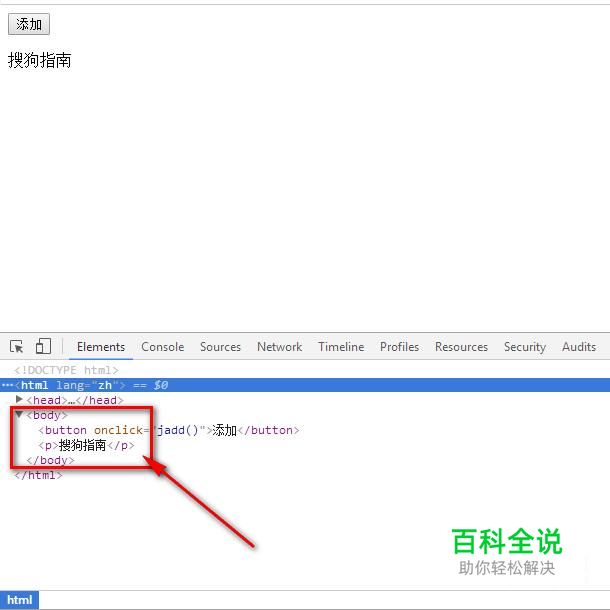Switch to the Resources tab
610x610 pixels.
[461, 347]
